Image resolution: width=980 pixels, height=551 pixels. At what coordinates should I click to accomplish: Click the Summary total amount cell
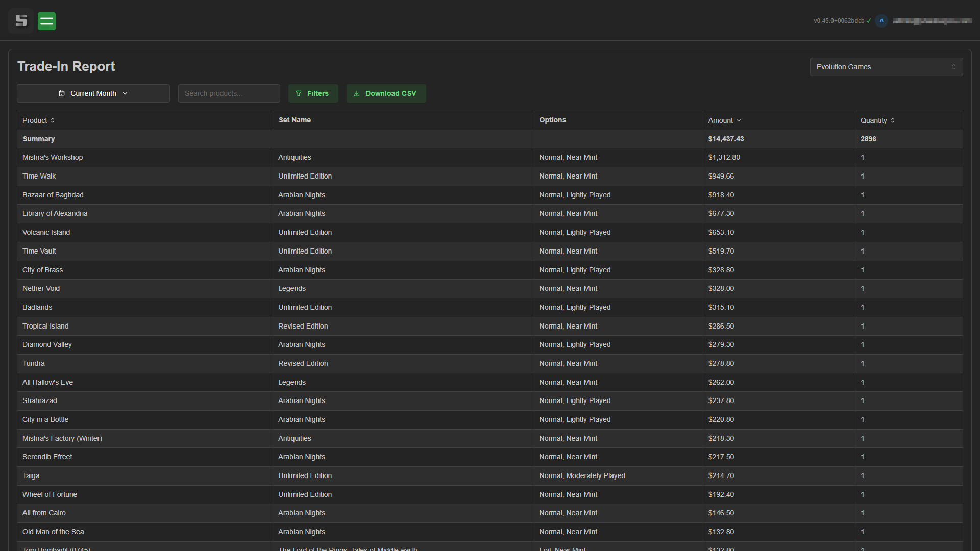coord(726,139)
